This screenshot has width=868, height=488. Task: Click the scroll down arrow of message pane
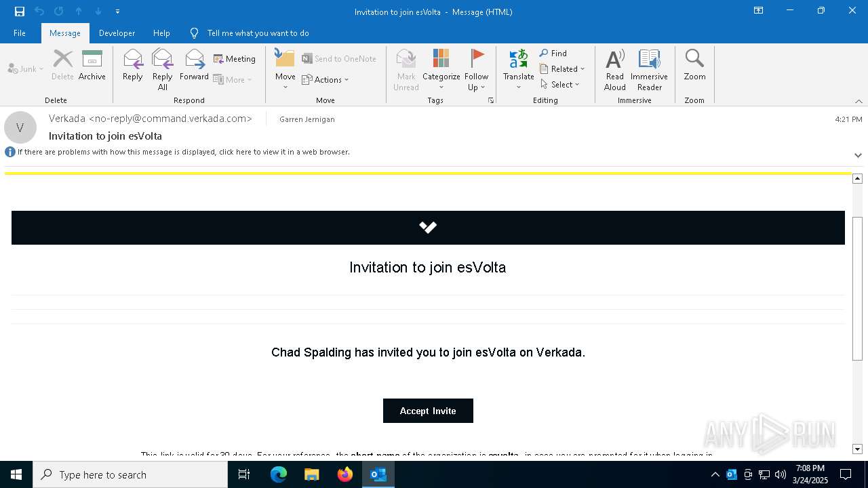857,449
